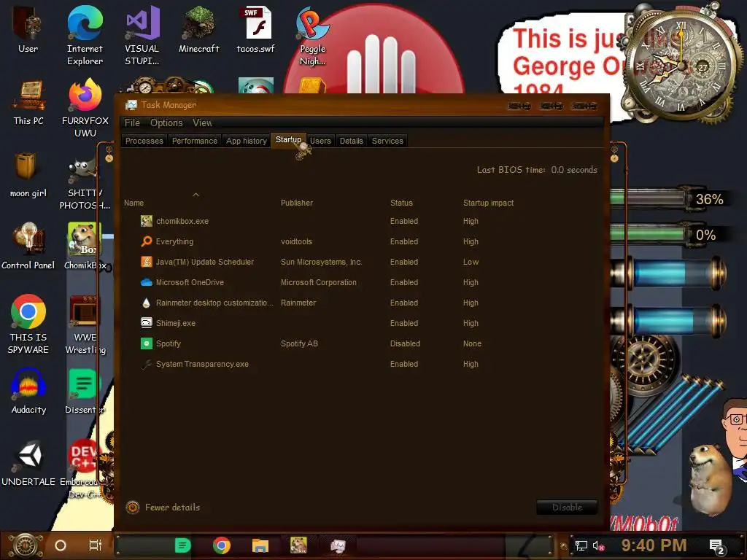Image resolution: width=747 pixels, height=560 pixels.
Task: Click the Java scheduler Low impact value
Action: pyautogui.click(x=471, y=262)
